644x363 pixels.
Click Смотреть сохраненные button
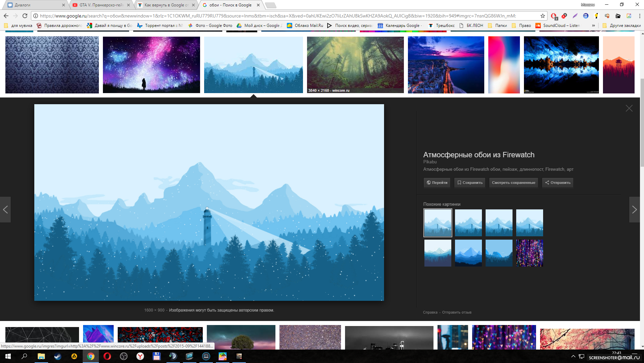513,183
